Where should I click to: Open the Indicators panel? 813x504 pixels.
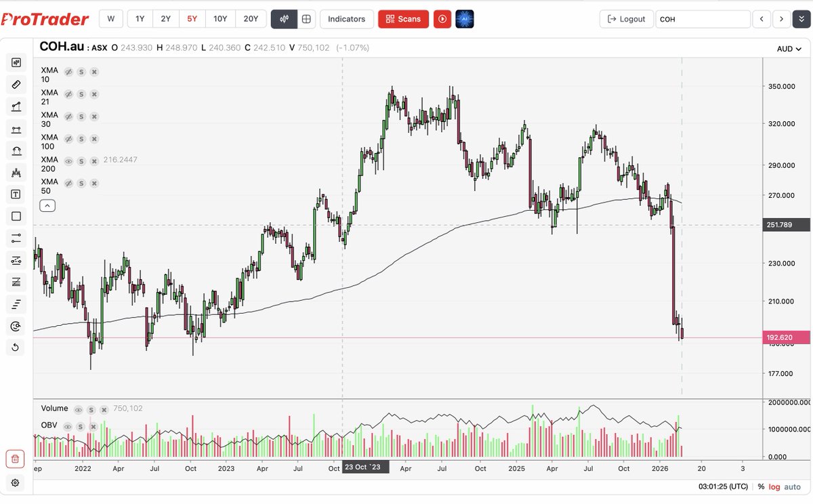(346, 18)
